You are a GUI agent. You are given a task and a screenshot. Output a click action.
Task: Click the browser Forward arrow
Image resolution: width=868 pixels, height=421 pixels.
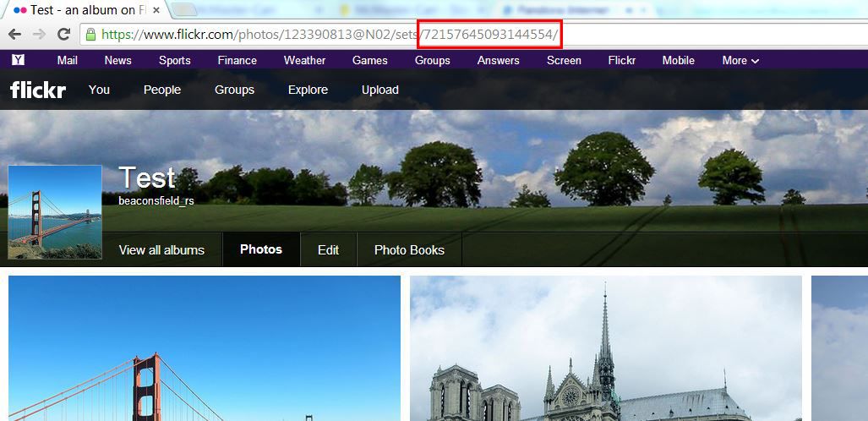coord(39,35)
